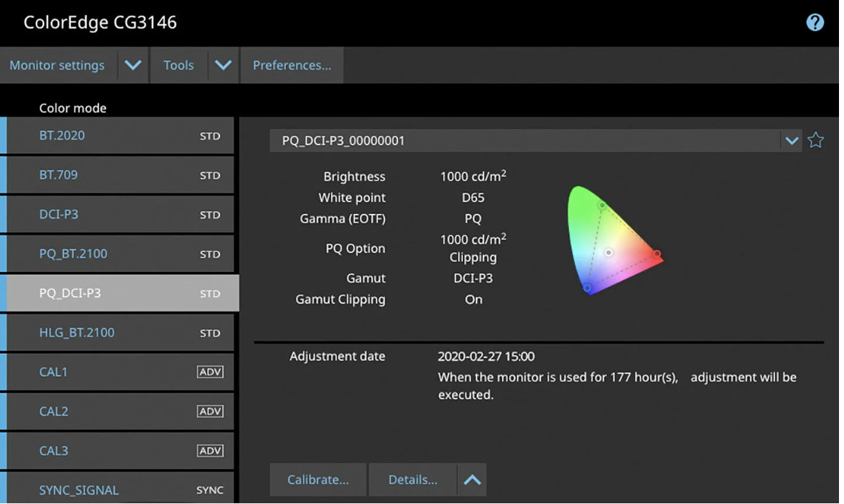The width and height of the screenshot is (844, 504).
Task: Open Preferences...
Action: tap(292, 65)
